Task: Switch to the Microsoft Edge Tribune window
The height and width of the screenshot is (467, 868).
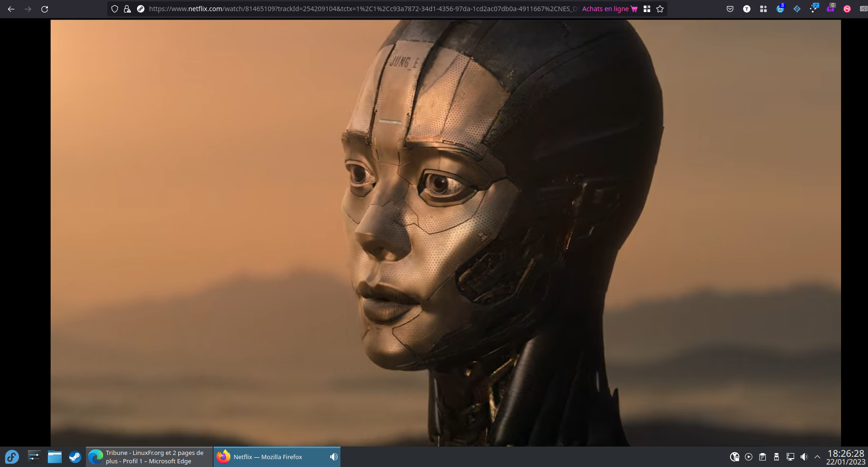Action: click(150, 457)
